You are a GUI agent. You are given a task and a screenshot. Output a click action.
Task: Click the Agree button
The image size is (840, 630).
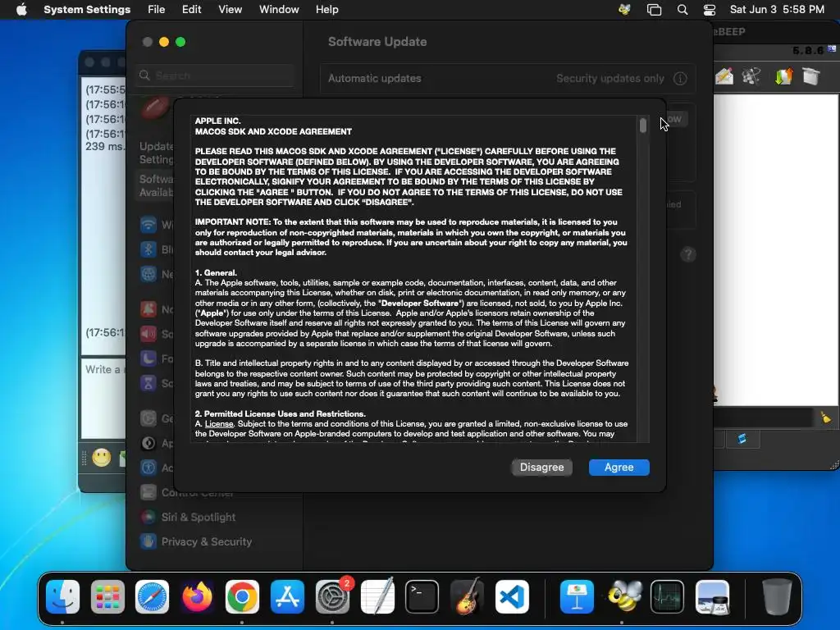(619, 467)
